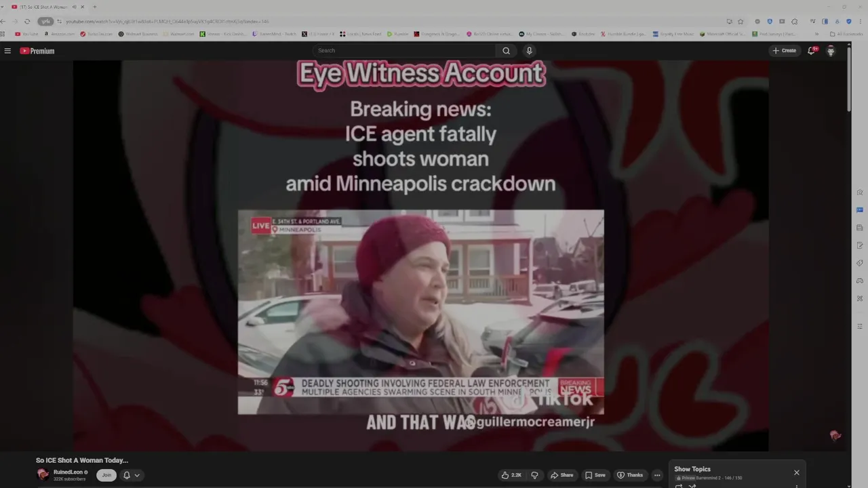Open Chrome three-dot menu
The image size is (868, 488).
[x=860, y=21]
